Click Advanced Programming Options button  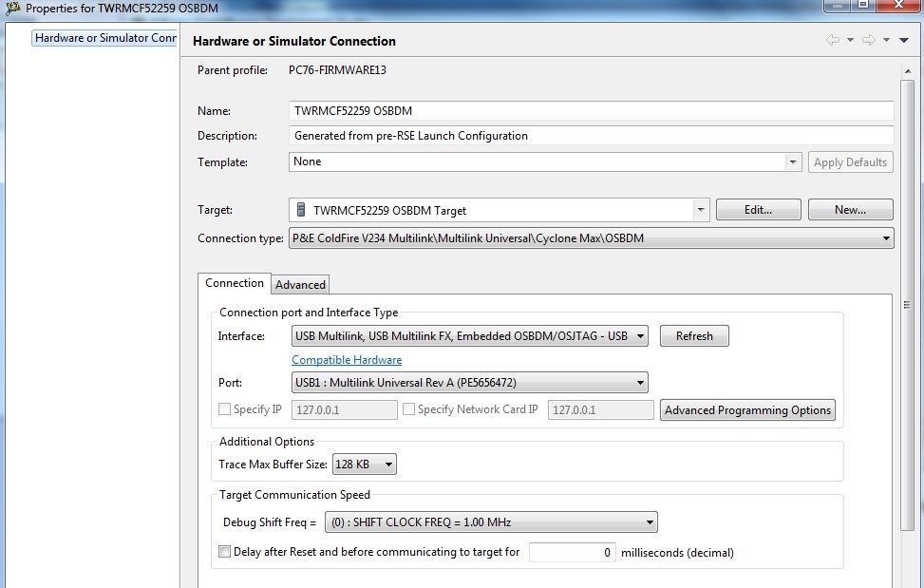click(x=747, y=410)
